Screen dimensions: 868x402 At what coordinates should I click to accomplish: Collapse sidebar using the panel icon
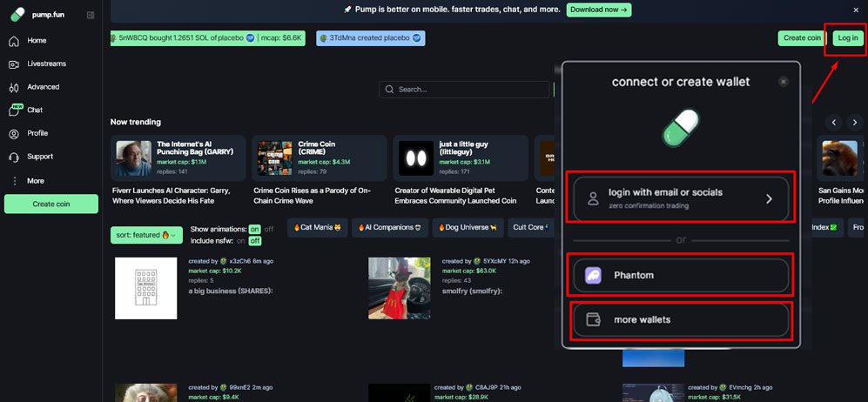(91, 15)
